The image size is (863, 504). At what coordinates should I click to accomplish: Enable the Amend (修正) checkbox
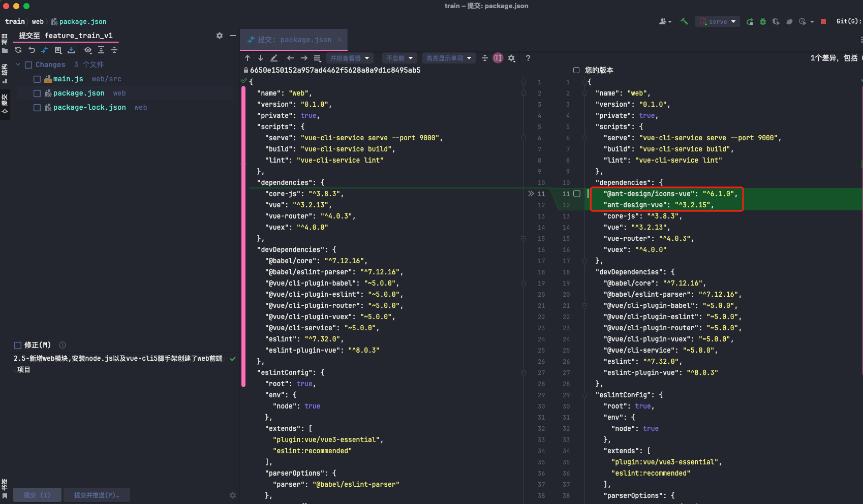tap(18, 345)
